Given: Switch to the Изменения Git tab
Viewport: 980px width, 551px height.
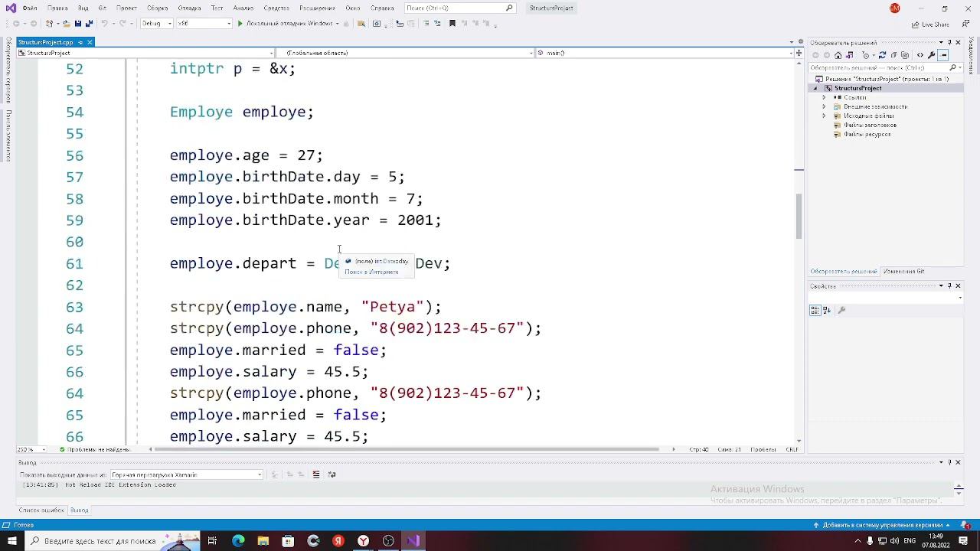Looking at the screenshot, I should pos(903,272).
